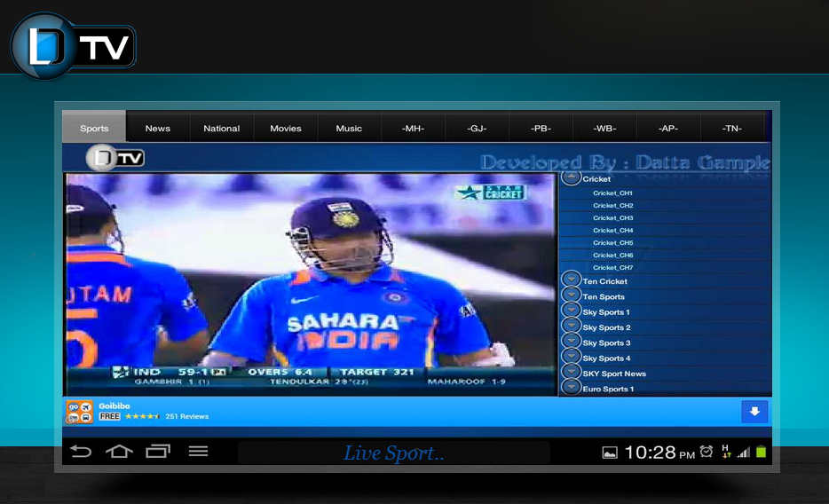This screenshot has height=504, width=829.
Task: Expand the Sky Sports 4 group
Action: (571, 356)
